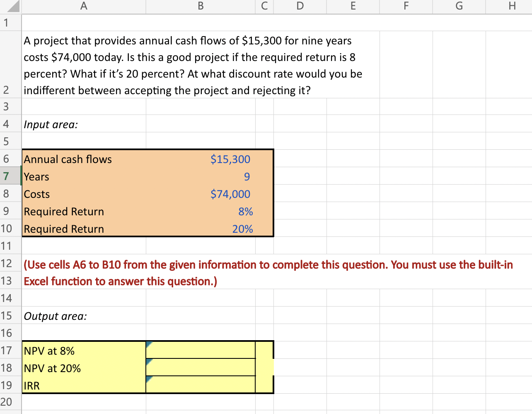Screen dimensions: 532x414
Task: Click the blue flag indicator in the IRR cell
Action: click(148, 379)
